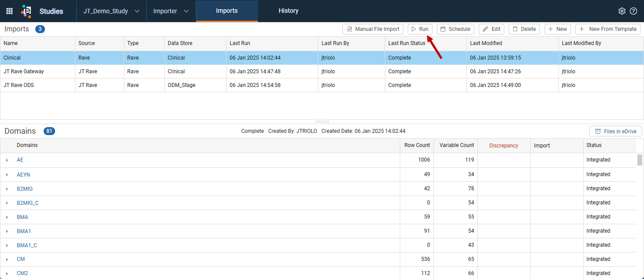Expand the B2MIG domain row

[7, 189]
